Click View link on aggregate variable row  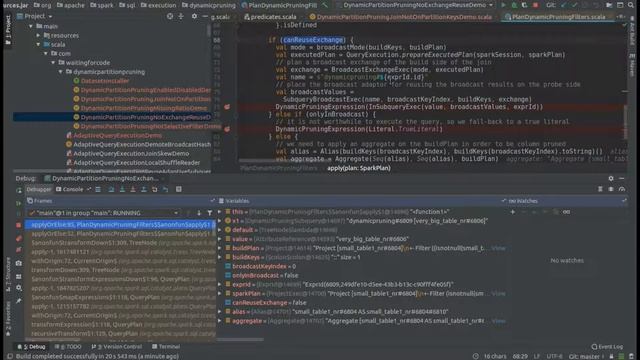[x=498, y=321]
